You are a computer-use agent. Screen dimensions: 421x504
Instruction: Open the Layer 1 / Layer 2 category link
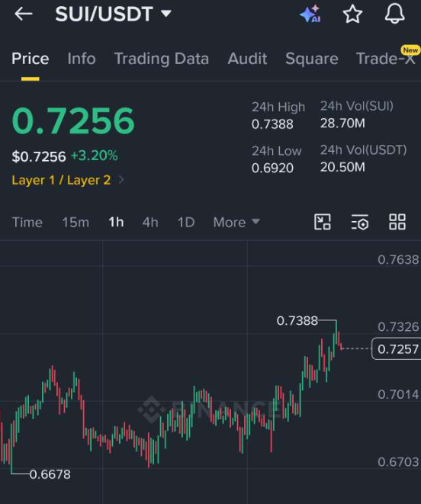(x=61, y=180)
